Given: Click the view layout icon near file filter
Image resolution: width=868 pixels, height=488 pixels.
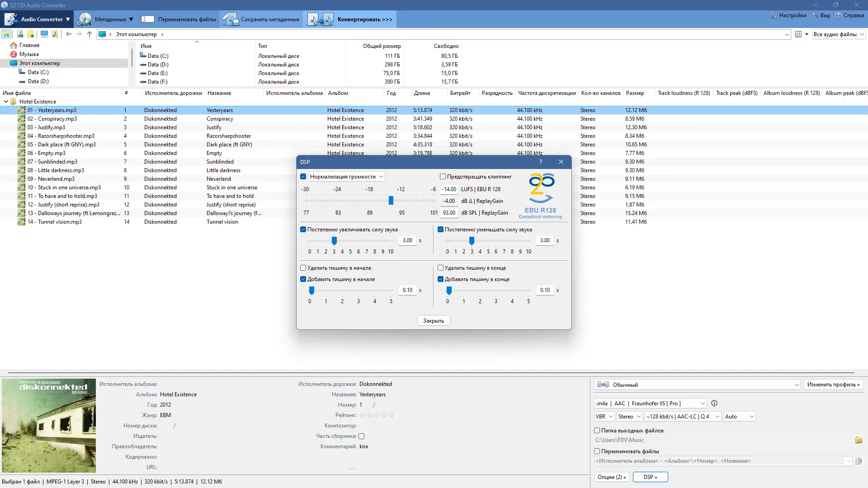Looking at the screenshot, I should (799, 34).
